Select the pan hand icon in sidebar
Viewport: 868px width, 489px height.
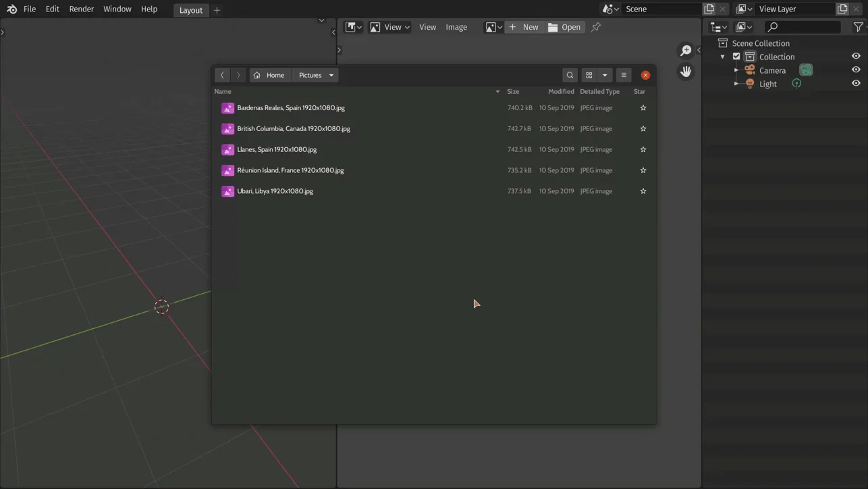point(686,71)
